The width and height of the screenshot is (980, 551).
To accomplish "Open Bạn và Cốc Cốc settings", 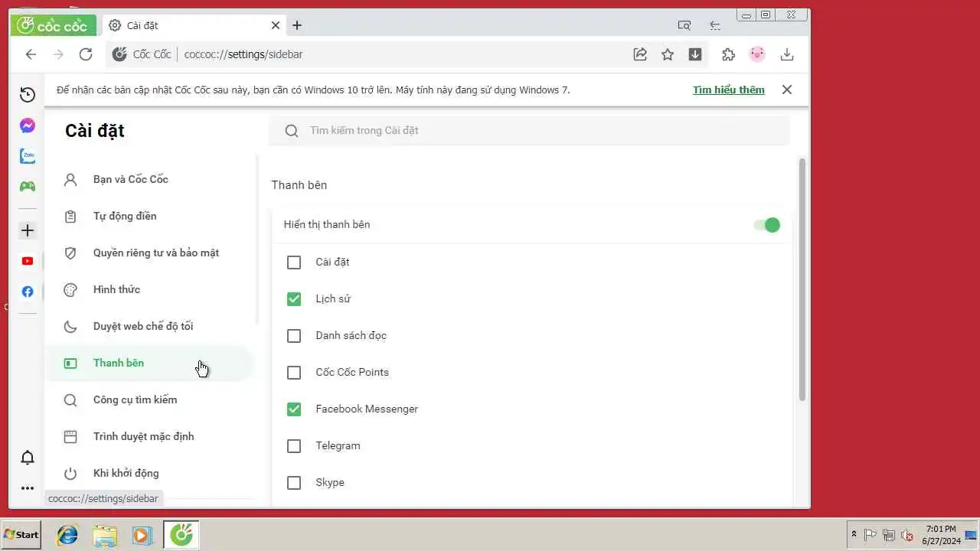I will tap(149, 180).
